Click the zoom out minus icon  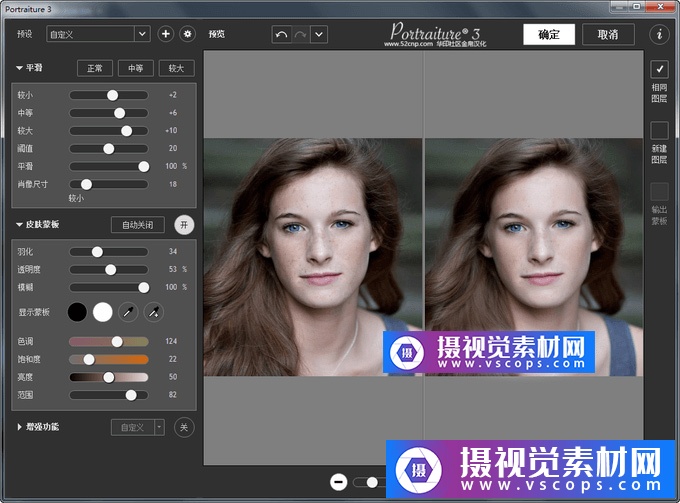(338, 482)
